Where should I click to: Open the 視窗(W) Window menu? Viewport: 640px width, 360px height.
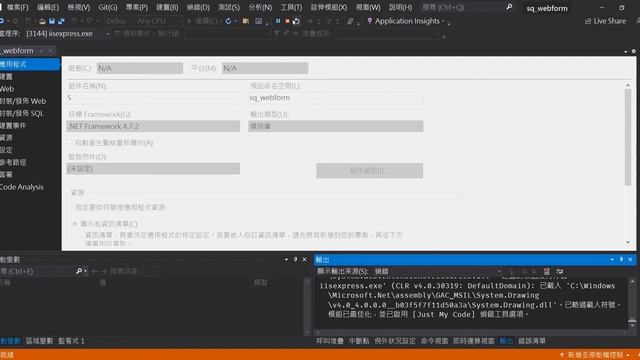point(368,7)
